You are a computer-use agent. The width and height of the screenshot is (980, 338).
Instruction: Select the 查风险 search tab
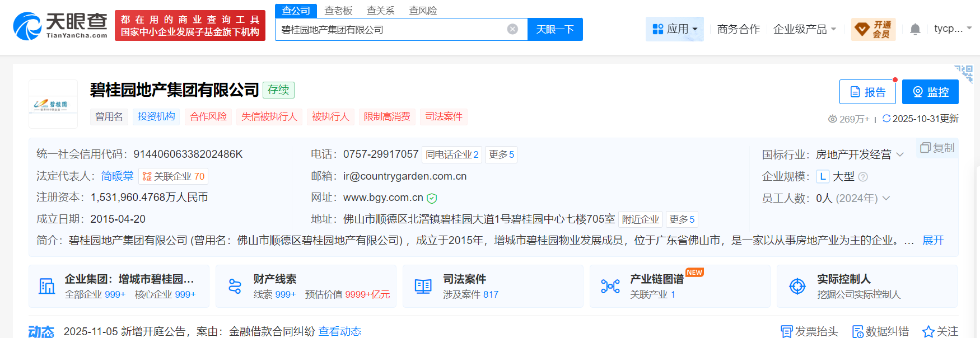(x=423, y=11)
